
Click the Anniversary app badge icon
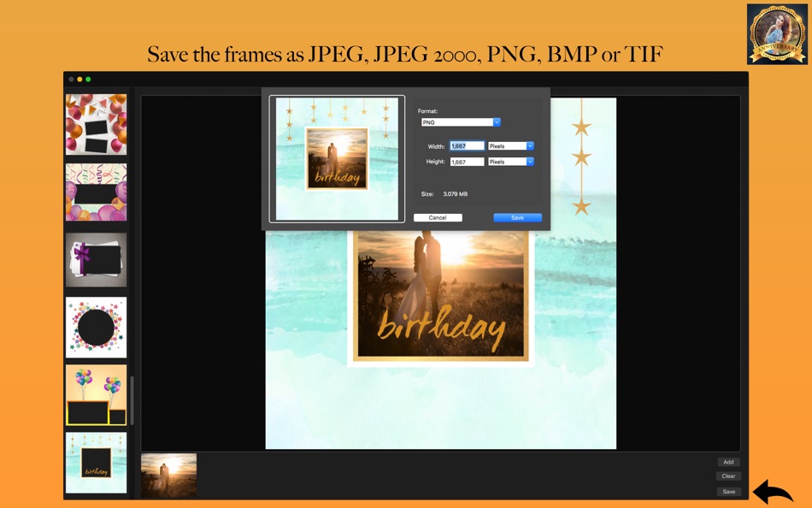(777, 34)
